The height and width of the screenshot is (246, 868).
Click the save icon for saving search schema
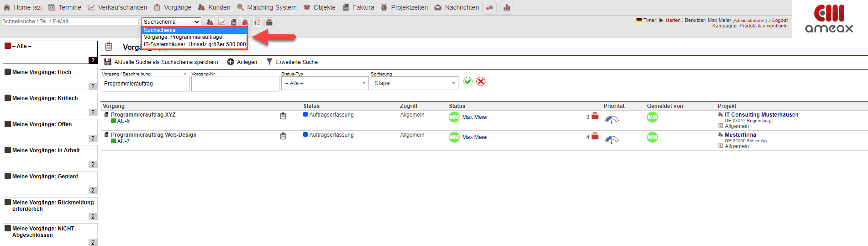[x=108, y=62]
